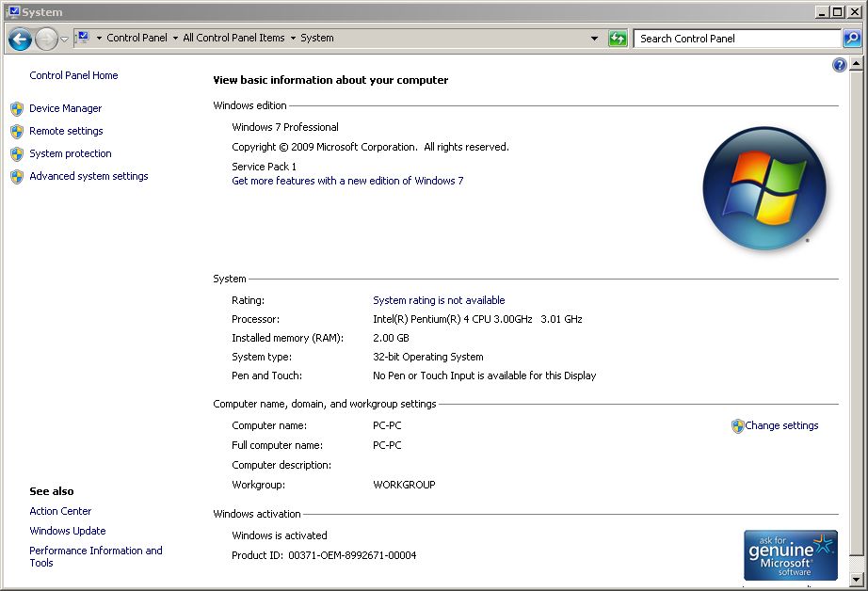This screenshot has height=591, width=868.
Task: Open Change settings for computer name
Action: pos(781,425)
